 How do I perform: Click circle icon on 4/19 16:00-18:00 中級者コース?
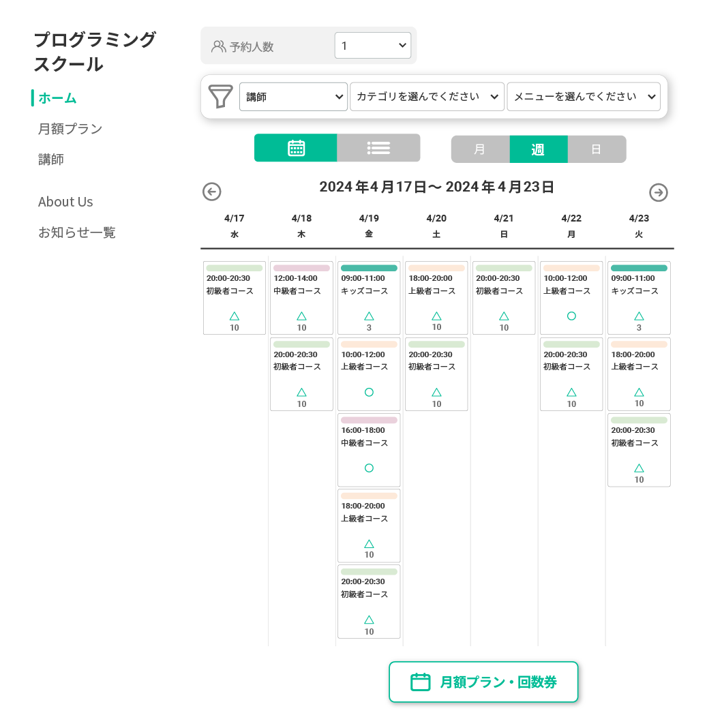[369, 468]
